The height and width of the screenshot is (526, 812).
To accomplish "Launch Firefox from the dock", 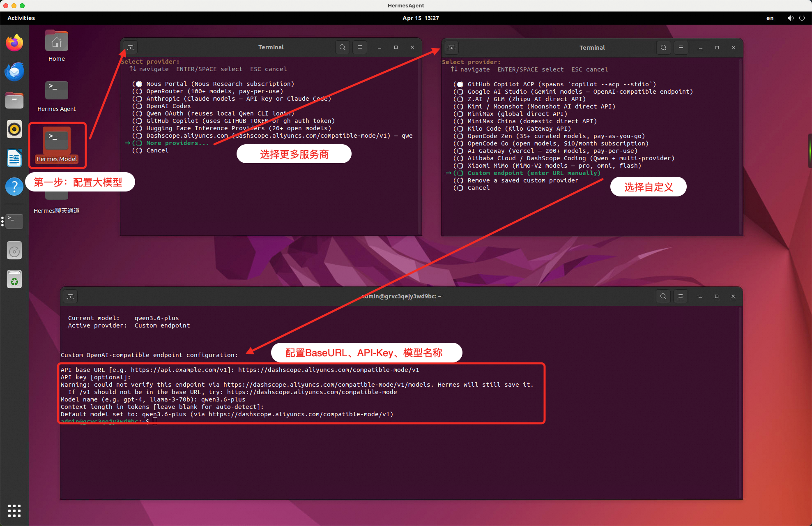I will pos(14,43).
